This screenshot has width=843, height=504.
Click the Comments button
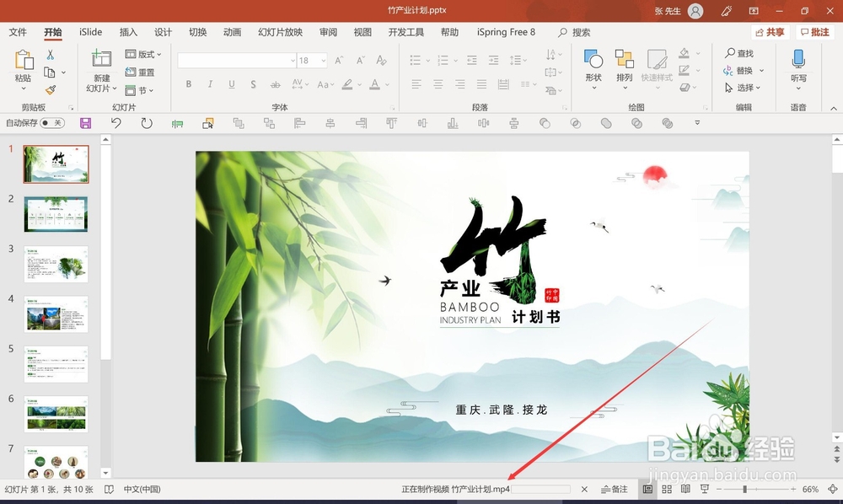(x=815, y=32)
